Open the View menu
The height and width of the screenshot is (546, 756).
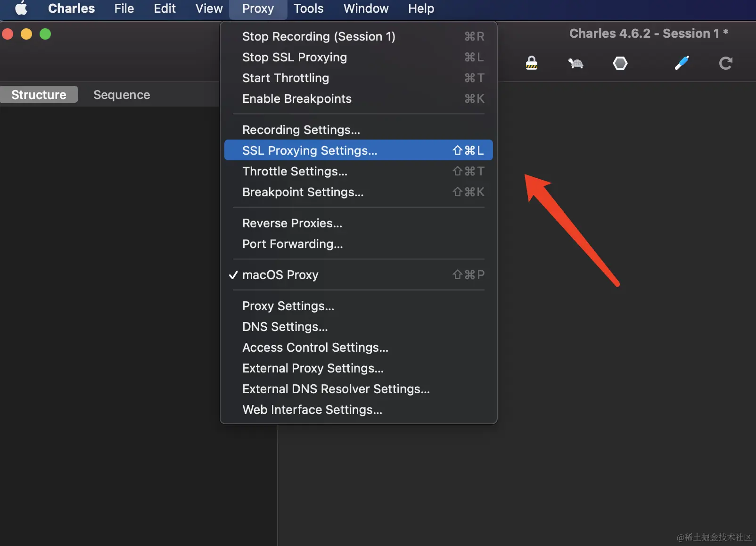[209, 8]
